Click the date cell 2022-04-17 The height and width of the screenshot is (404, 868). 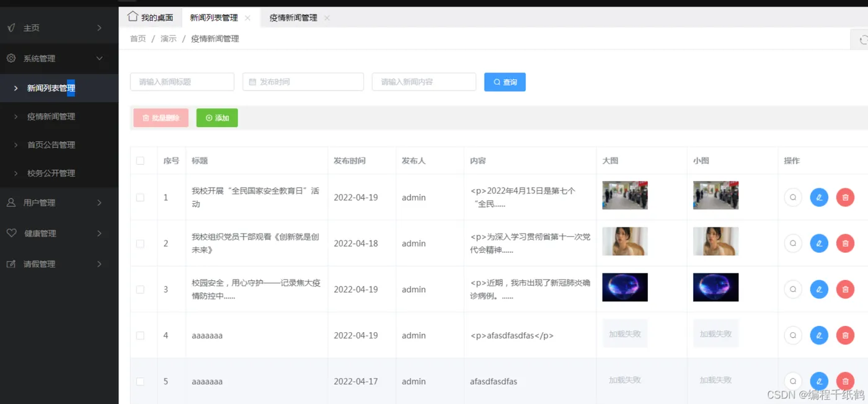coord(356,381)
